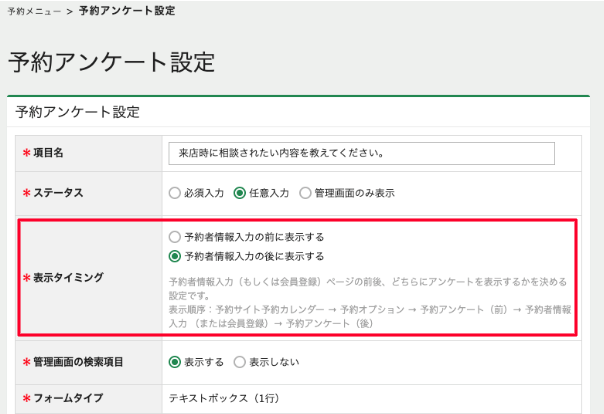Choose the 管理画面のみ表示 radio option
604x414 pixels.
click(x=305, y=193)
